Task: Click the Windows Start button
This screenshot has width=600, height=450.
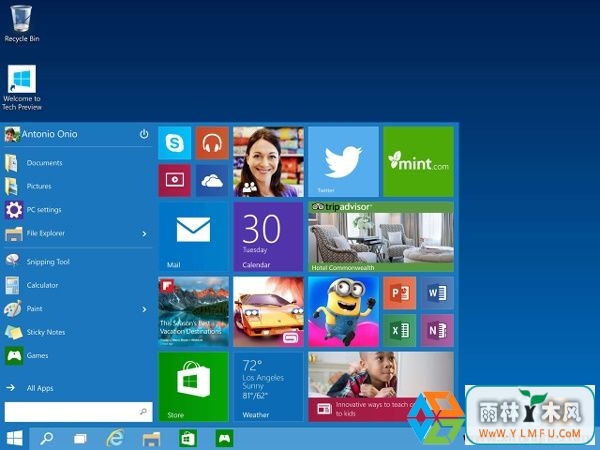Action: [15, 439]
